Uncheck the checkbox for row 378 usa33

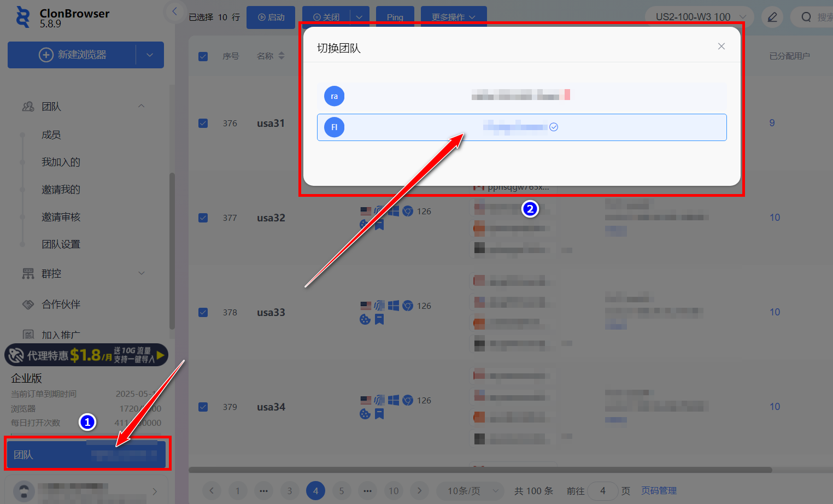[203, 312]
